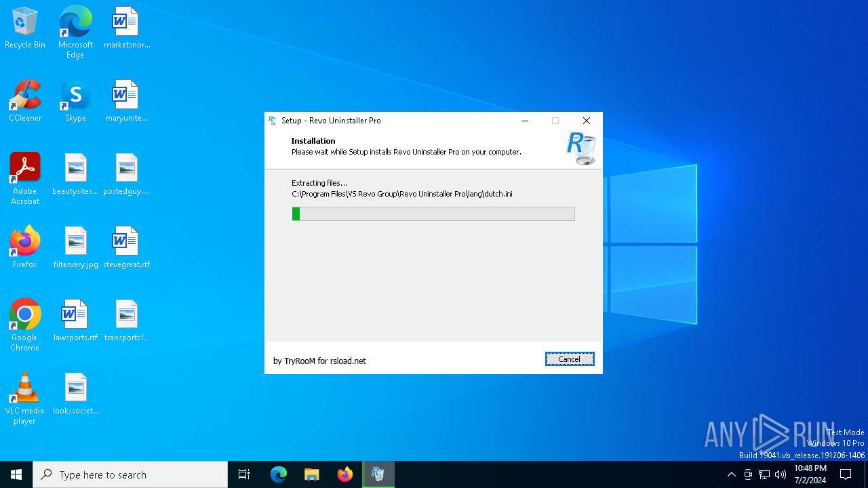Click the Revo Uninstaller setup taskbar button

(378, 474)
